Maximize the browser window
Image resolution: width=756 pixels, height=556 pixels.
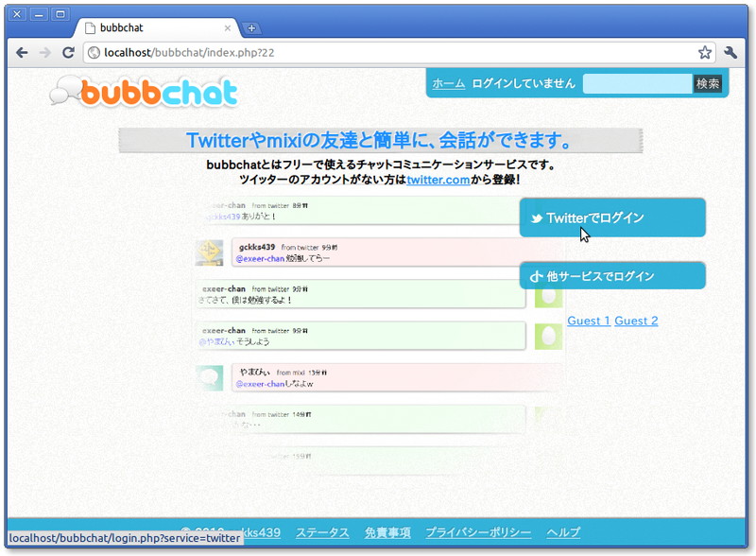tap(60, 14)
